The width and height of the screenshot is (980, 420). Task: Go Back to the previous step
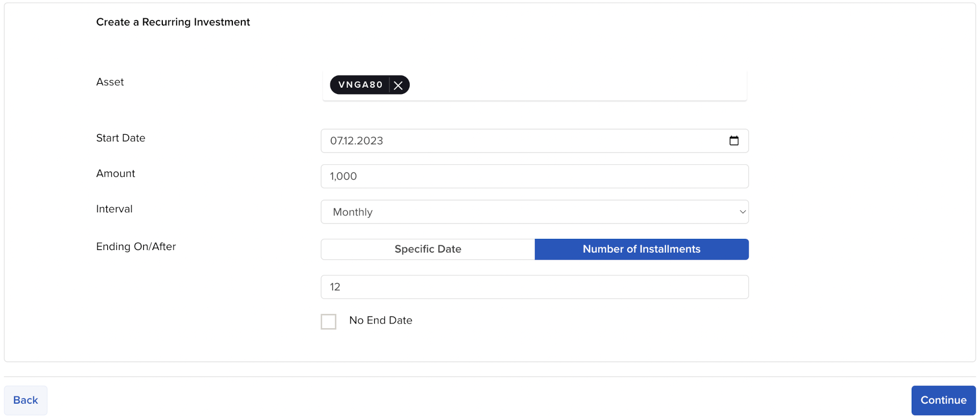click(26, 400)
